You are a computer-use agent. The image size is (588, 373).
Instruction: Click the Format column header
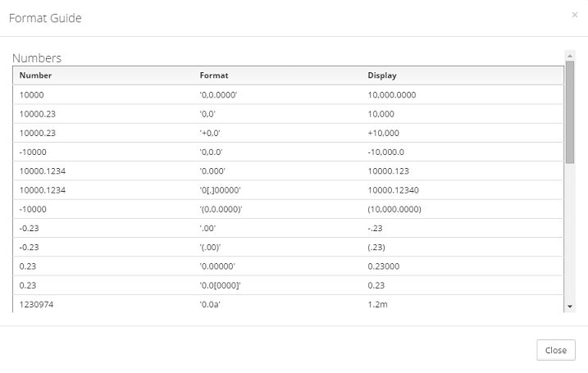214,75
